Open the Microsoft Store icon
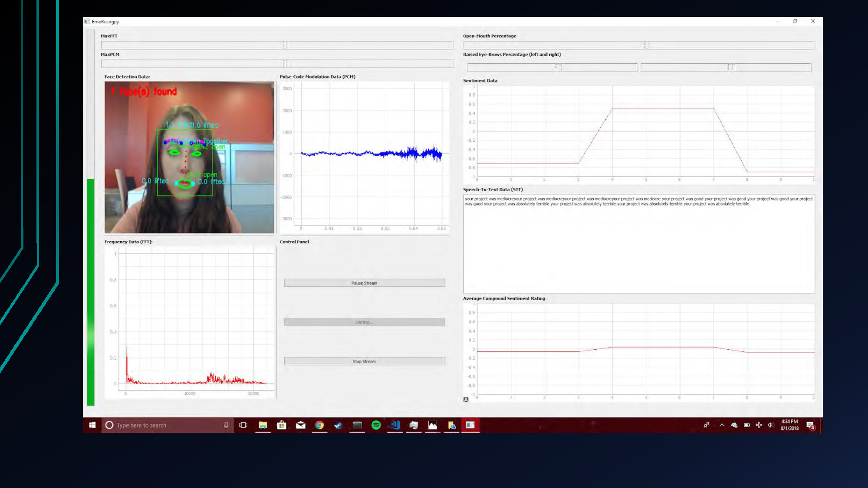The width and height of the screenshot is (868, 488). (281, 425)
